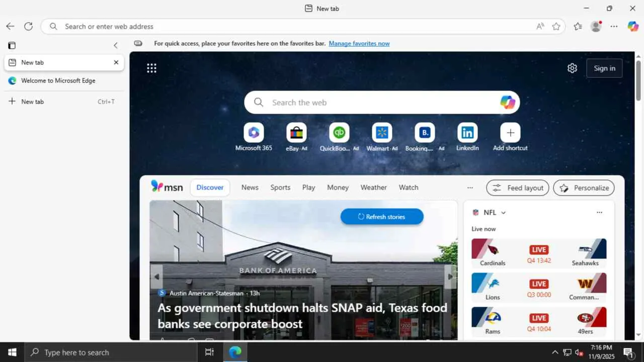Open Cardinals vs Seahawks live game

point(539,253)
